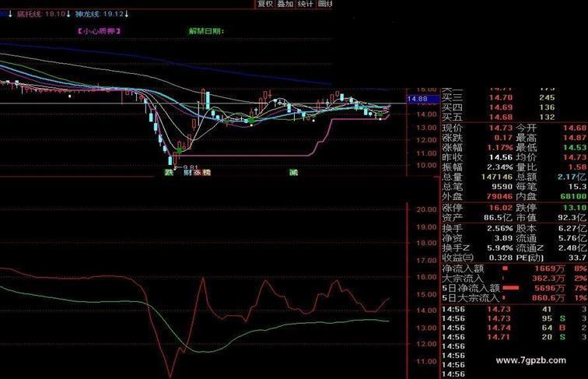Click the 买三 price 14.70
This screenshot has width=588, height=379.
(501, 97)
